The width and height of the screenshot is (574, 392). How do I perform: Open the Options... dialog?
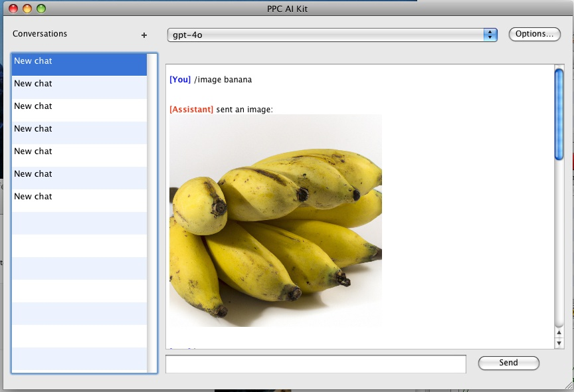point(534,34)
